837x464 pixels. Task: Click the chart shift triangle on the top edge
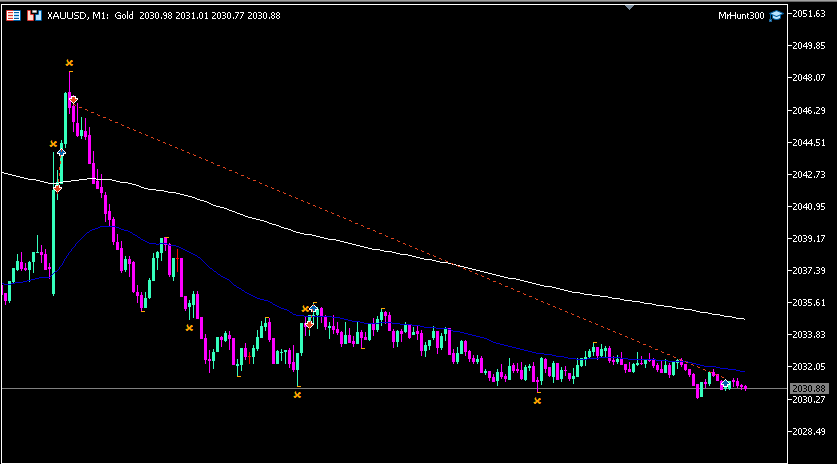point(629,7)
